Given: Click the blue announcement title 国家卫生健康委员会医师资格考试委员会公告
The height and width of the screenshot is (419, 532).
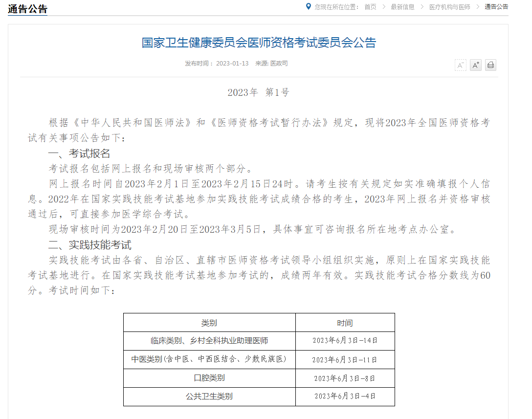Looking at the screenshot, I should [259, 43].
